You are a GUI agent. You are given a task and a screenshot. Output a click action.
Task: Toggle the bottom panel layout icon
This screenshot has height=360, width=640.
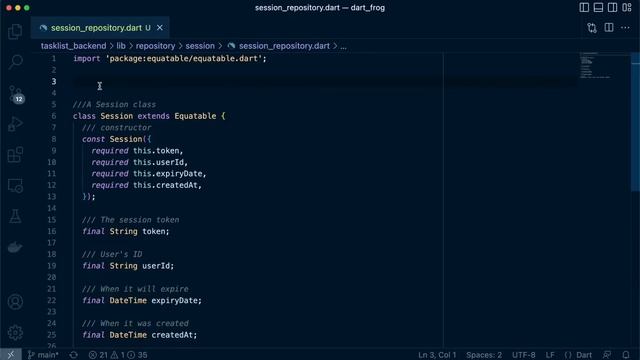click(x=598, y=7)
